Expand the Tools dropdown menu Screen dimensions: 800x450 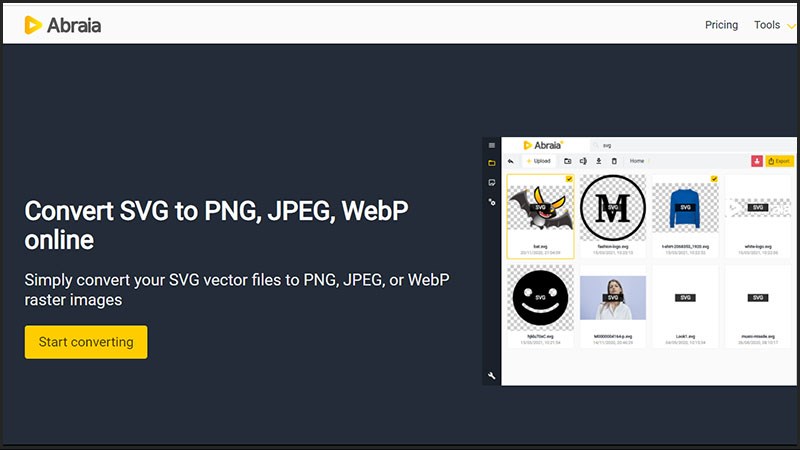773,25
